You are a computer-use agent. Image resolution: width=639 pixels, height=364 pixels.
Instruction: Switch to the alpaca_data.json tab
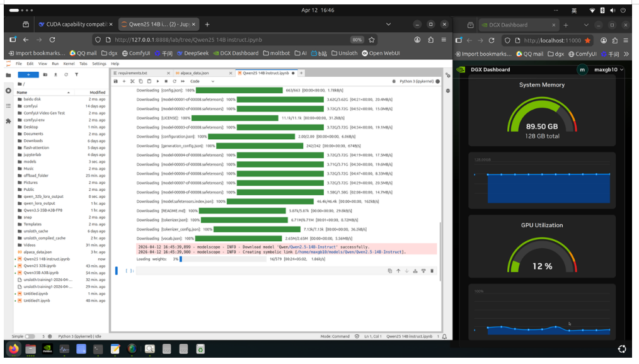202,73
